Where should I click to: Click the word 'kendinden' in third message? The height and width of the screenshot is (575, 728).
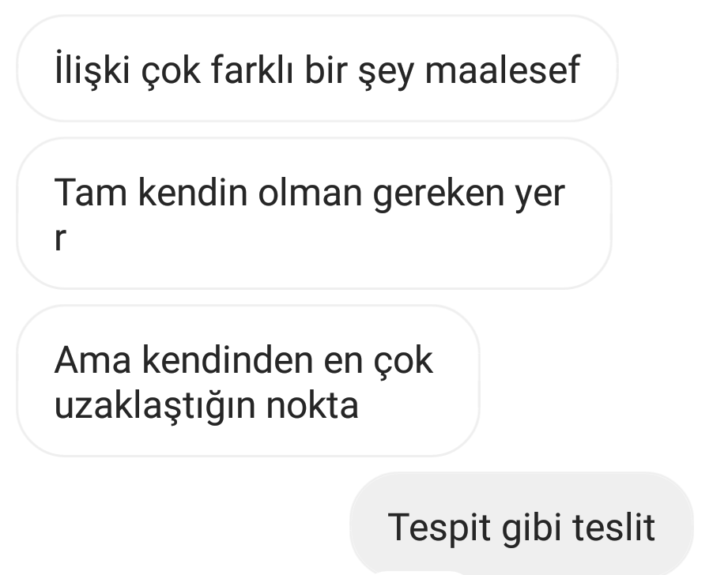coord(228,359)
